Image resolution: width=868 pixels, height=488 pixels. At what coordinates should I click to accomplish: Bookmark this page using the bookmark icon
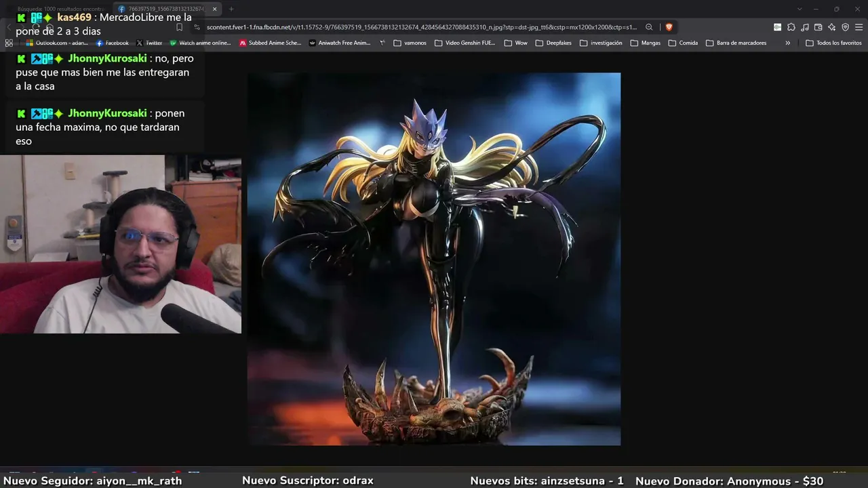179,27
